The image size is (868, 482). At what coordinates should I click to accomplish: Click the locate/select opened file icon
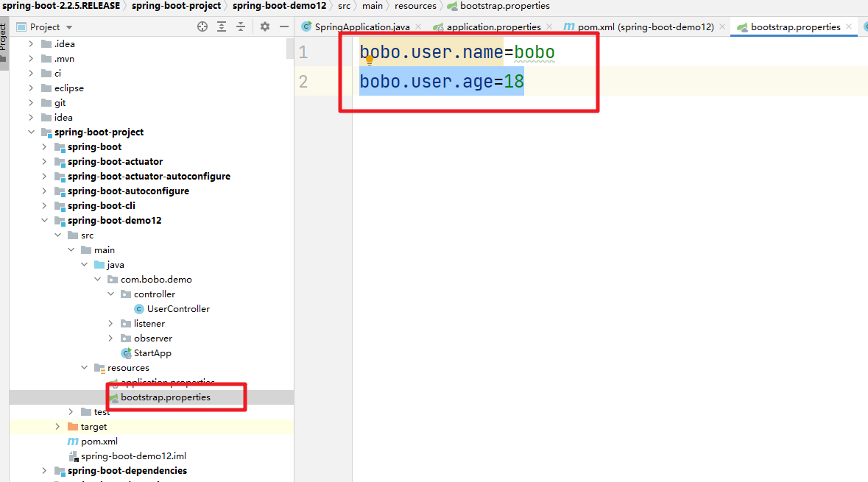pos(202,26)
